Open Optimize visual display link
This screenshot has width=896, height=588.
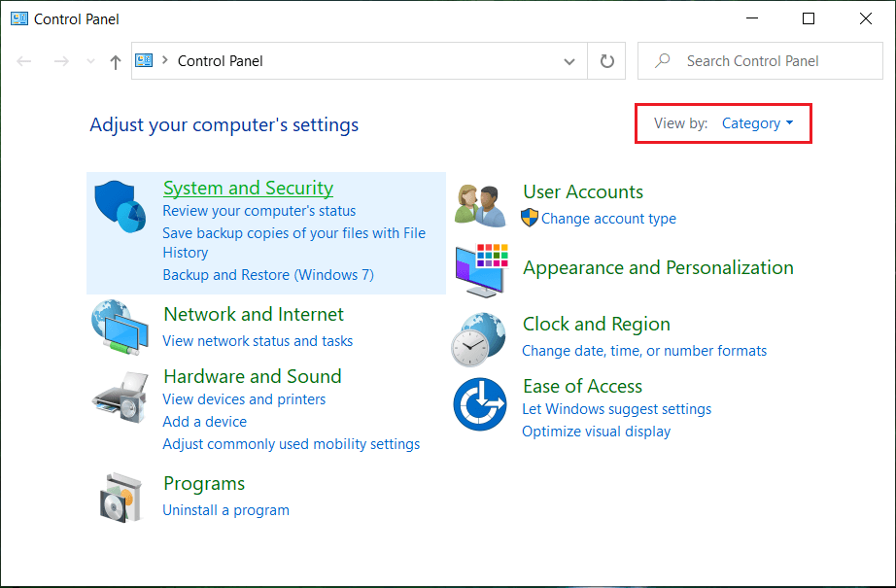coord(596,432)
